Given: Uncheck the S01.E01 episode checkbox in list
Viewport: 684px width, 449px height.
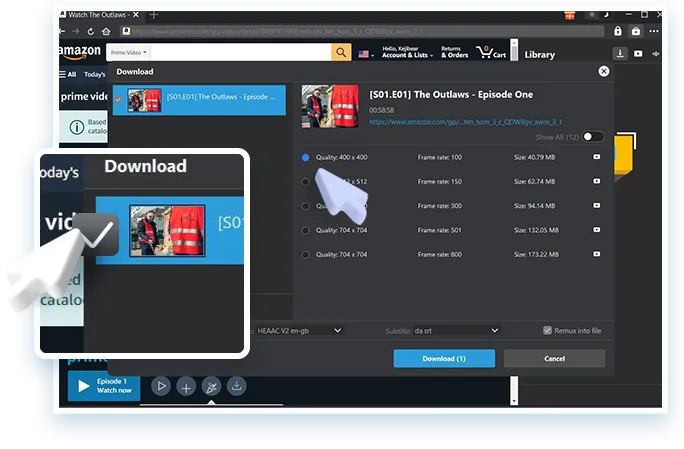Looking at the screenshot, I should coord(118,100).
